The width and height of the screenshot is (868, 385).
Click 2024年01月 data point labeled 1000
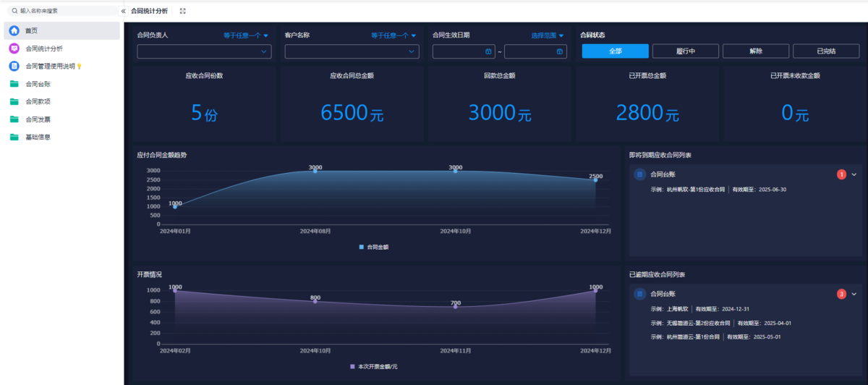click(175, 206)
